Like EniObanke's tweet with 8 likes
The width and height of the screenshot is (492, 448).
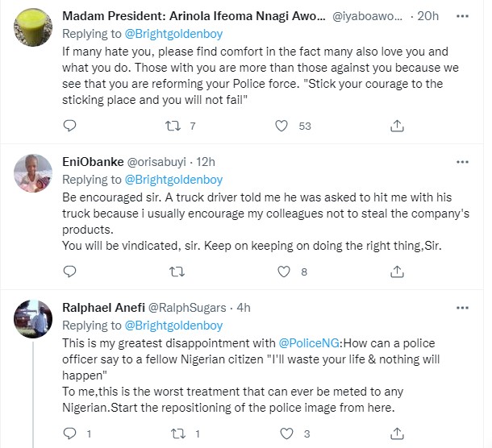281,272
